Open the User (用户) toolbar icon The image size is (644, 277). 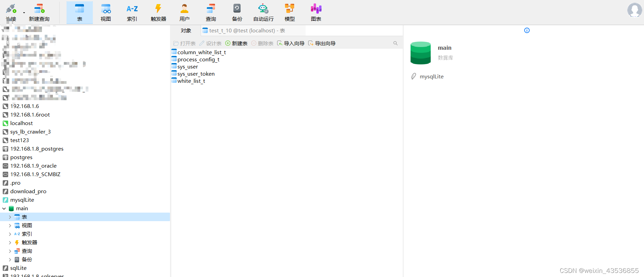(x=185, y=12)
